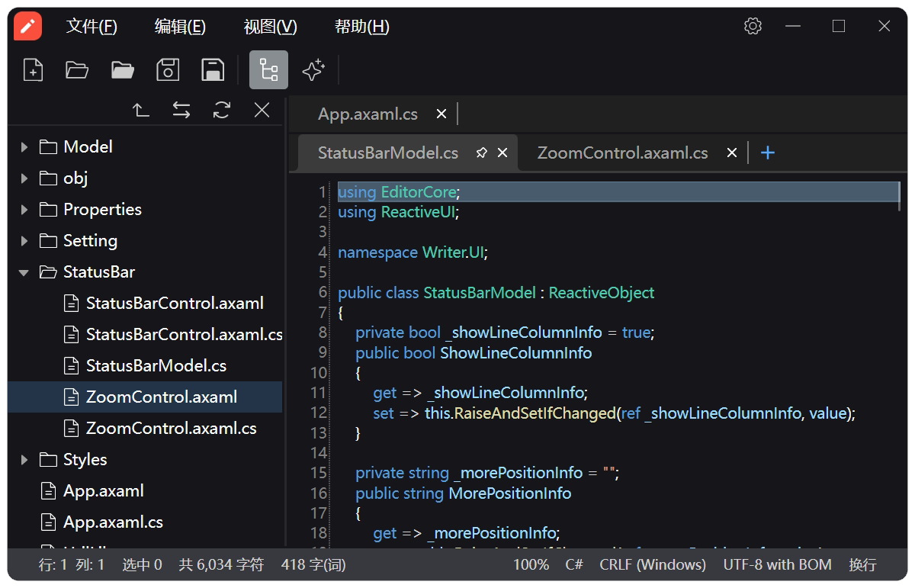Click MorePositionInfo property name on line 16
This screenshot has width=915, height=588.
pyautogui.click(x=509, y=493)
